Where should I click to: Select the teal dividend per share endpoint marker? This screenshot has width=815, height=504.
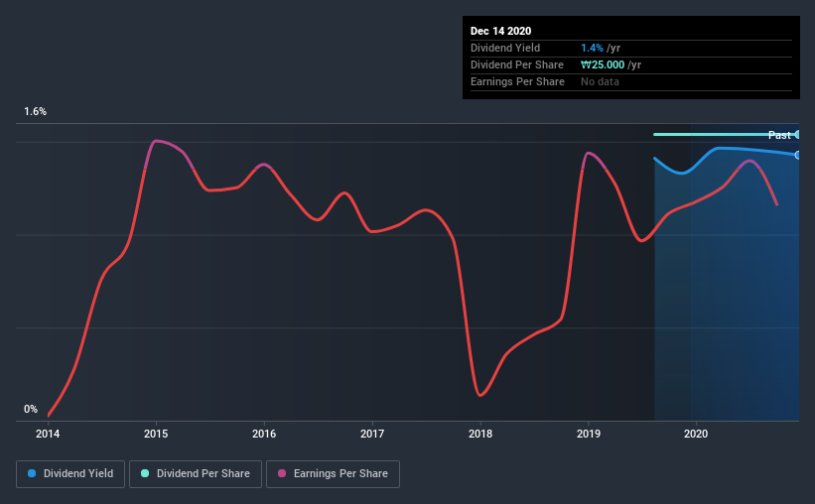tap(797, 135)
